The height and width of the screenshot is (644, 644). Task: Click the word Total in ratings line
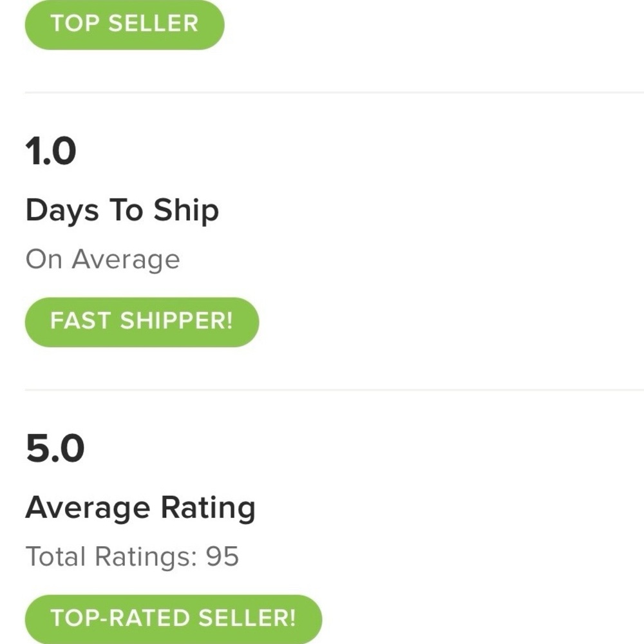(x=56, y=556)
